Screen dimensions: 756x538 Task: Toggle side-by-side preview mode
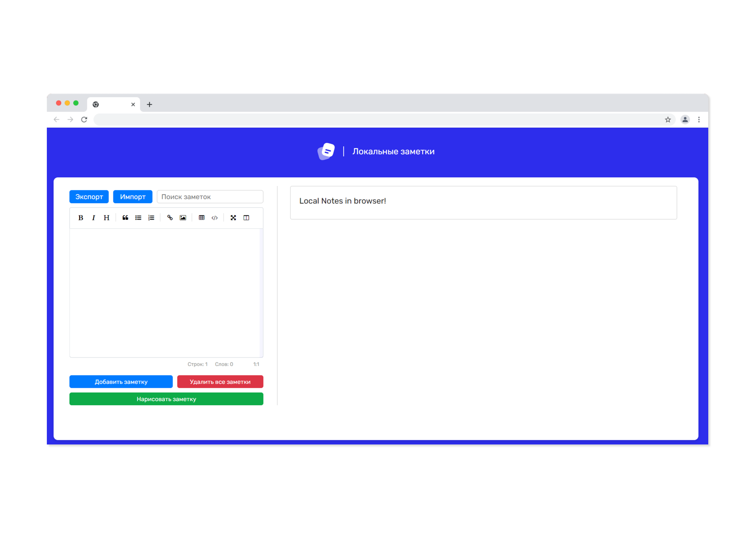(x=246, y=218)
